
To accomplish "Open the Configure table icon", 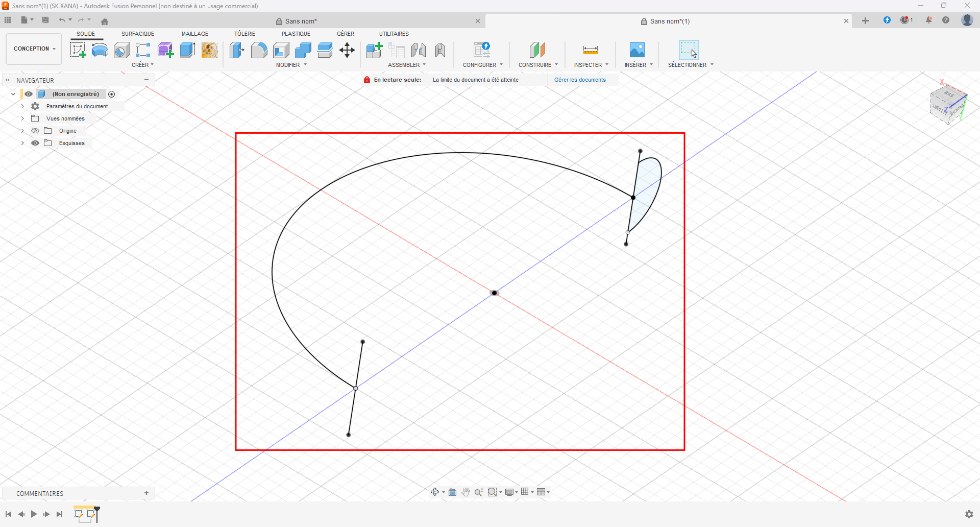I will 482,50.
